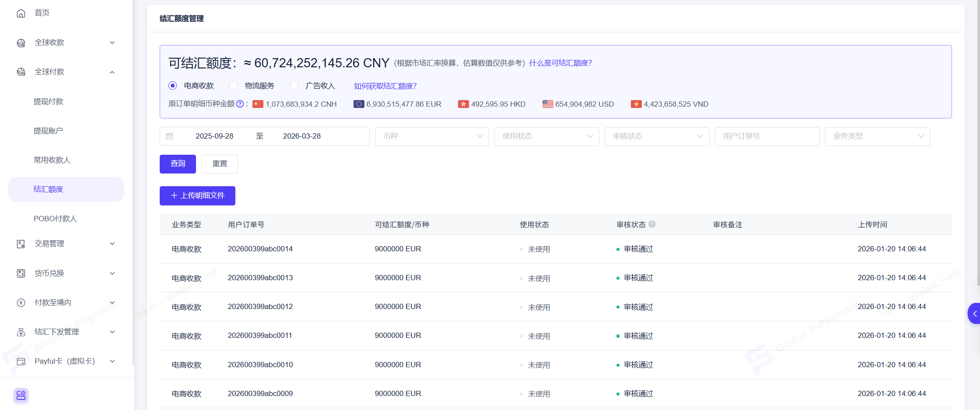Go to POBO付款人 menu item
Image resolution: width=980 pixels, height=410 pixels.
click(x=55, y=219)
